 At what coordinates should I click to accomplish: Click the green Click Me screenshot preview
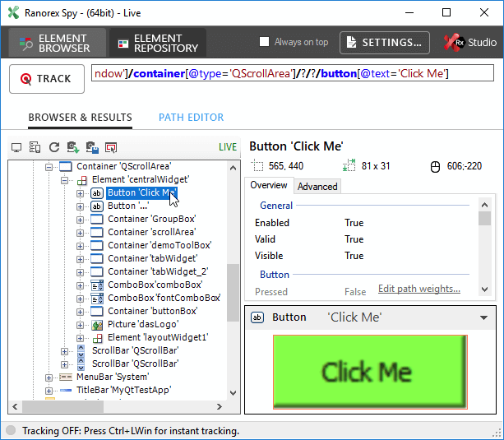coord(370,372)
